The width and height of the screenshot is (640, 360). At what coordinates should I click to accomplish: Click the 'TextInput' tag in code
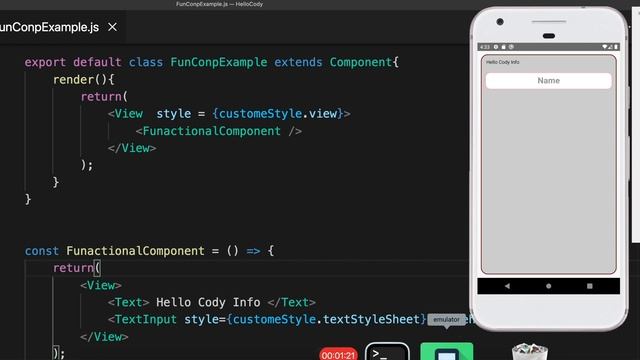[x=146, y=320]
